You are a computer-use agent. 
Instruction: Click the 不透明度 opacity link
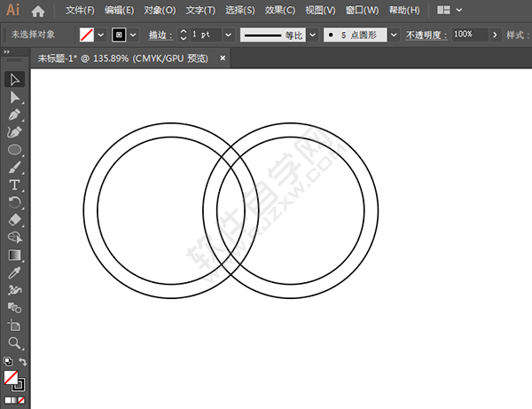[x=426, y=35]
